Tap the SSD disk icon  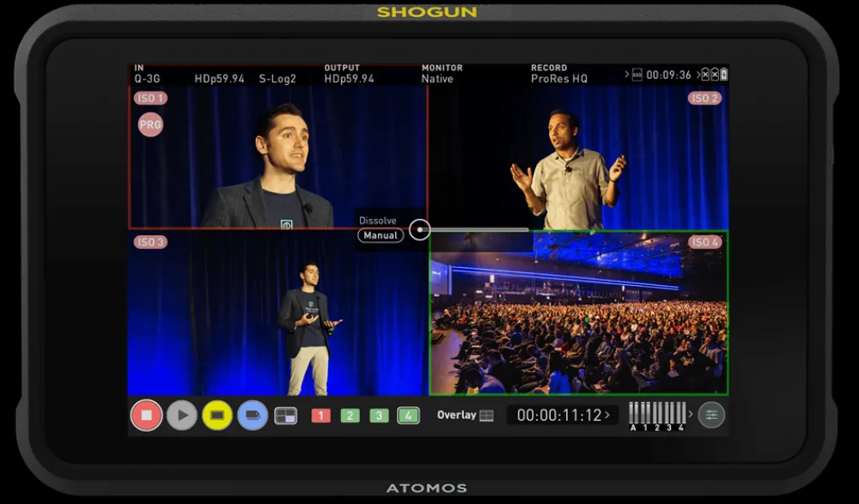pos(637,75)
